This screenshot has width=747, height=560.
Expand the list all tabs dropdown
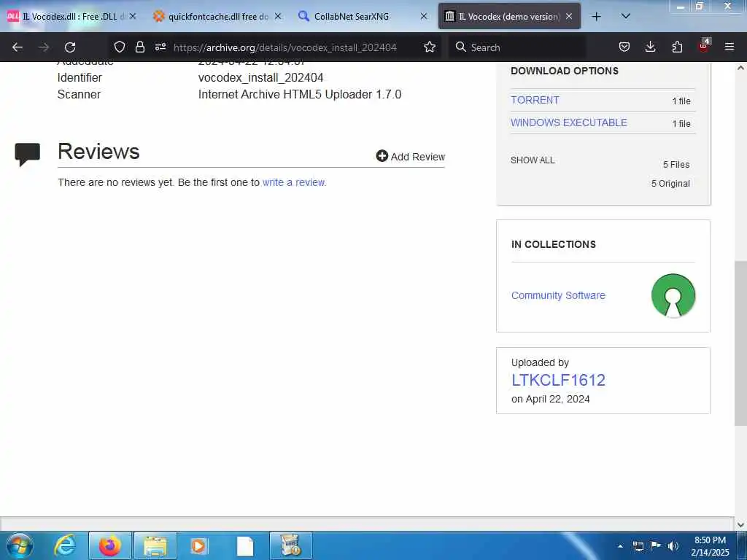click(626, 16)
